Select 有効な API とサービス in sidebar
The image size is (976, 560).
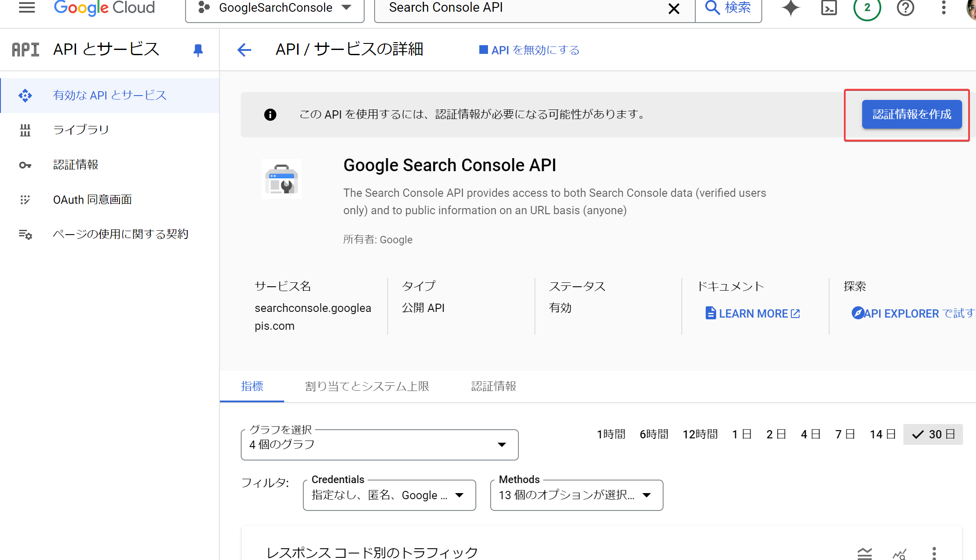tap(110, 95)
